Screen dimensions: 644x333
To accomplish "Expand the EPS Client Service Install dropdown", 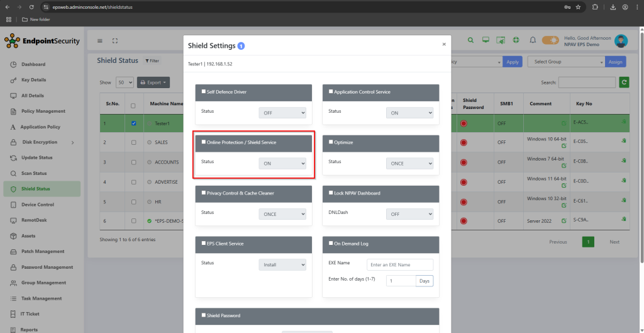I will (282, 264).
